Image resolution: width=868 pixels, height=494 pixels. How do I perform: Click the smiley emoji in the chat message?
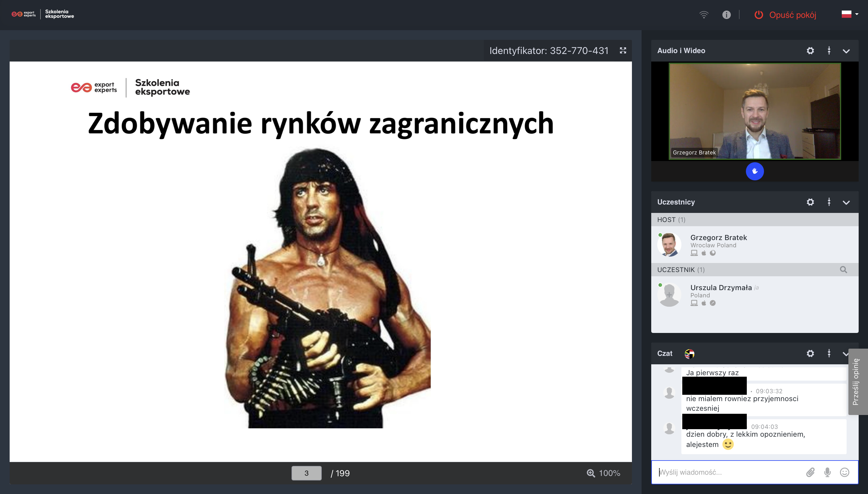(x=728, y=445)
